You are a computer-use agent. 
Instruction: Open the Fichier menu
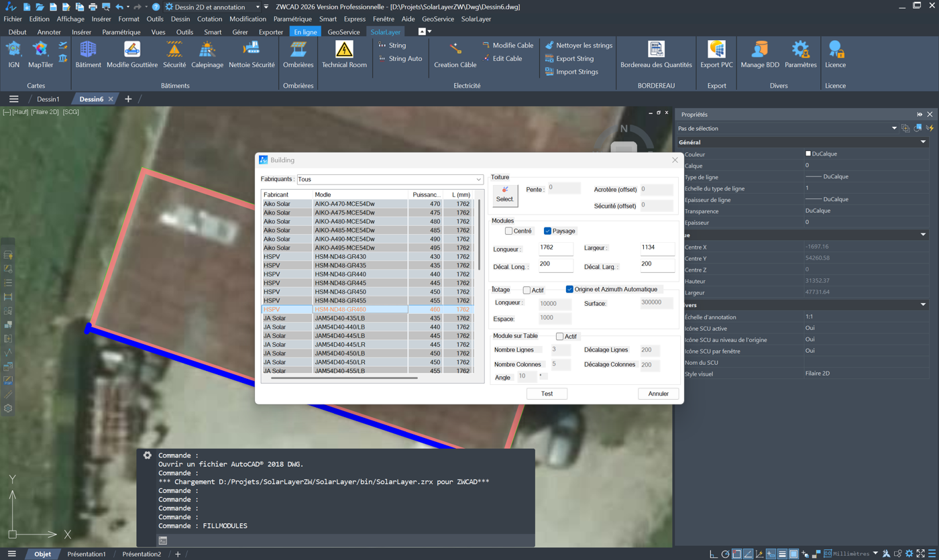pyautogui.click(x=13, y=19)
